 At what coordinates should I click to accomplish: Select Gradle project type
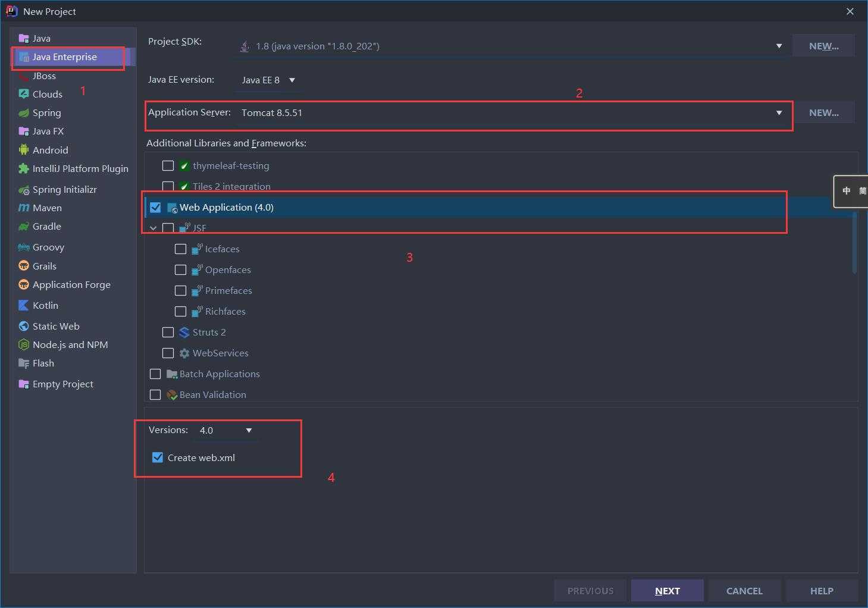47,226
